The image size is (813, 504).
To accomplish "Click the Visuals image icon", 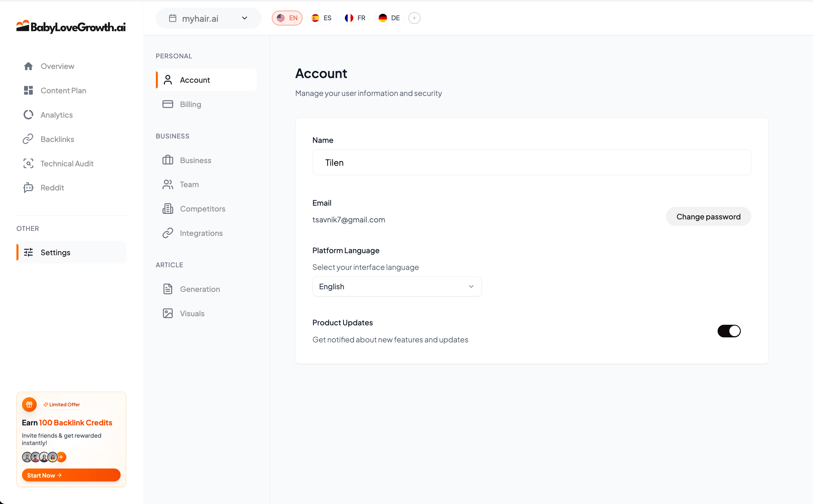I will pyautogui.click(x=168, y=313).
